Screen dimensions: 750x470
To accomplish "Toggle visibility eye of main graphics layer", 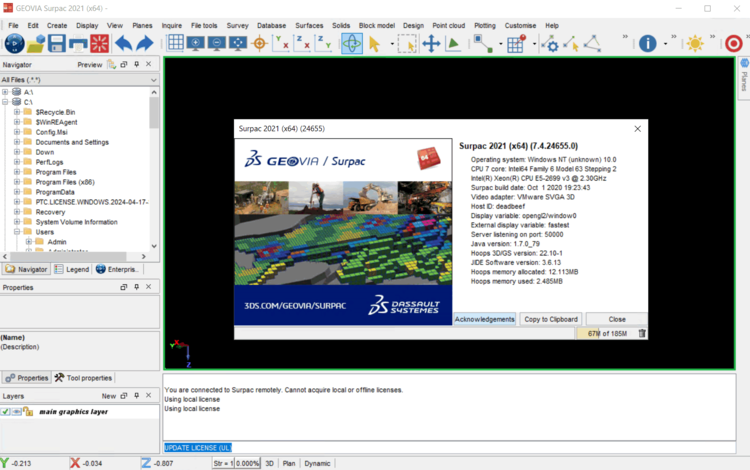I will tap(17, 411).
